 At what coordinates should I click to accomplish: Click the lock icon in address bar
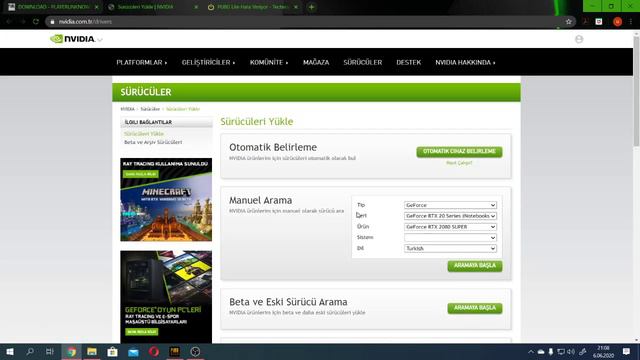(52, 22)
